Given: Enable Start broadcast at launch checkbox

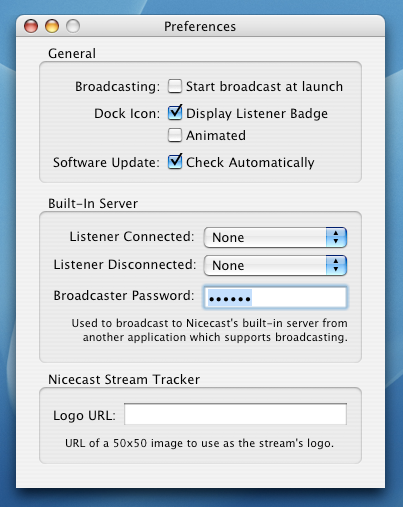Looking at the screenshot, I should coord(175,86).
